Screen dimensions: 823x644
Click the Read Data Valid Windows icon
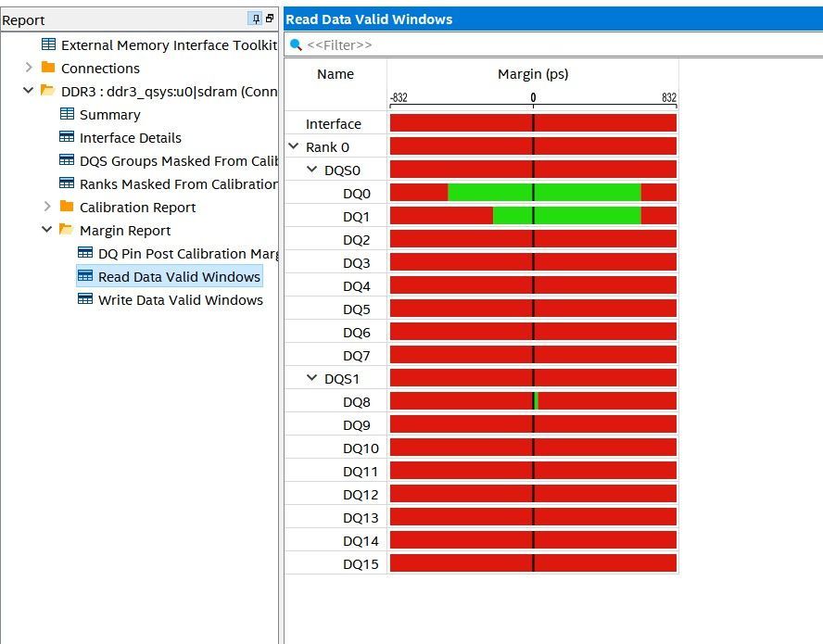(85, 275)
